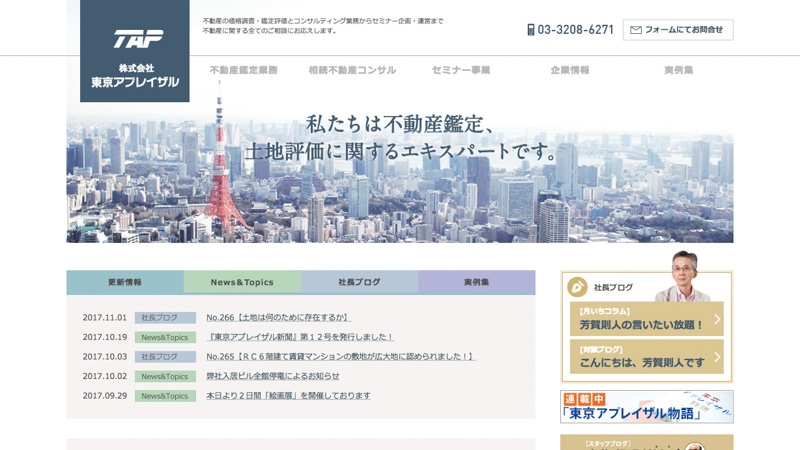This screenshot has height=450, width=800.
Task: Click date 2017.09.29 in news list
Action: pos(105,395)
